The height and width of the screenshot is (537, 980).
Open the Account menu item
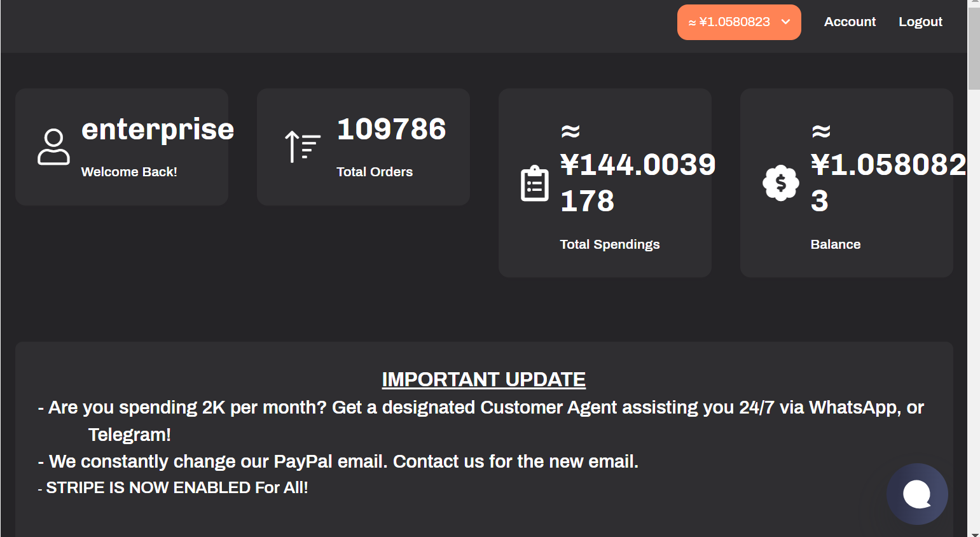(850, 22)
